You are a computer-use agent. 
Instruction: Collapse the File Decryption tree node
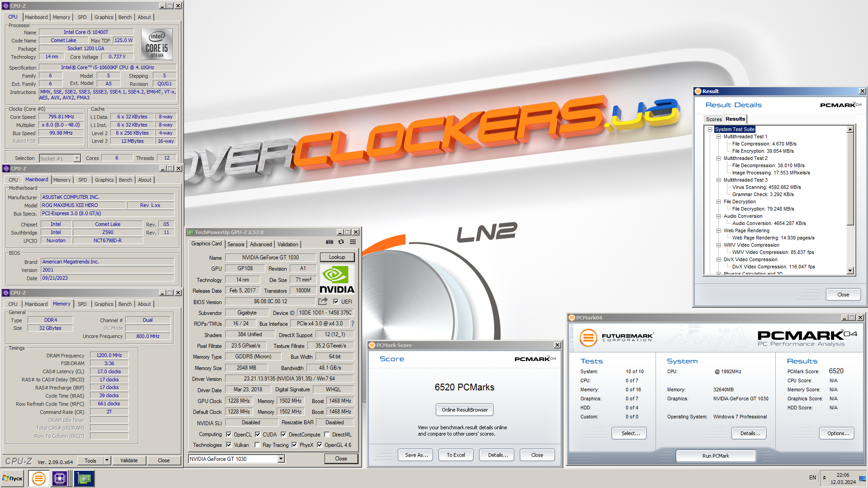(719, 202)
